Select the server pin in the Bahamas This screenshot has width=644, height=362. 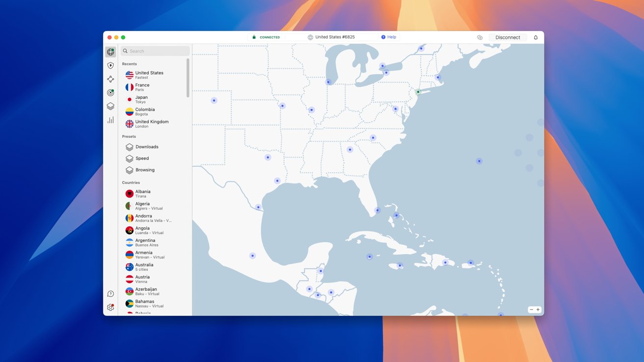click(397, 215)
